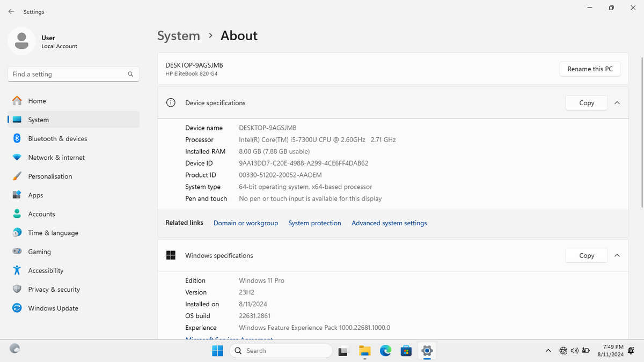Open Bluetooth & devices settings
Image resolution: width=644 pixels, height=362 pixels.
coord(57,139)
